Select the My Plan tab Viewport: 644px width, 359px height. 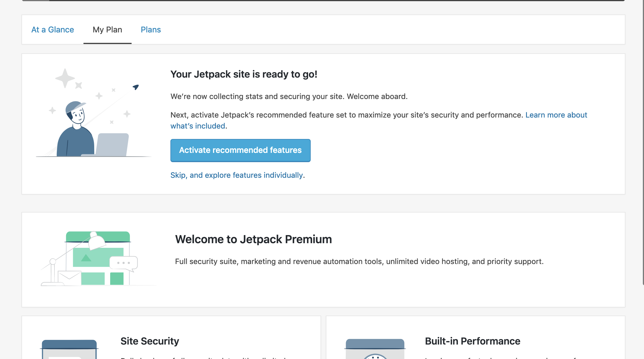click(107, 30)
